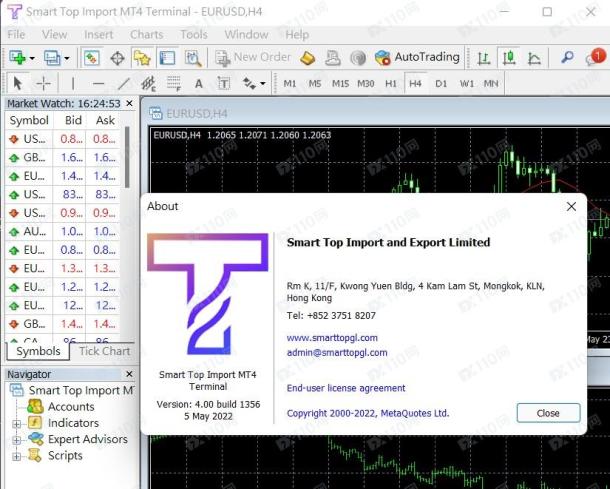This screenshot has width=610, height=489.
Task: Switch to W1 timeframe
Action: point(466,84)
